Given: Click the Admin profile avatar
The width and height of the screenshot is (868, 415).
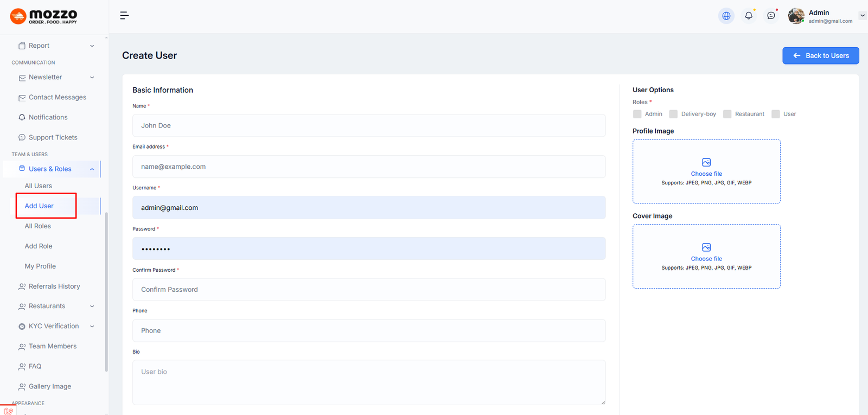Looking at the screenshot, I should click(x=796, y=16).
